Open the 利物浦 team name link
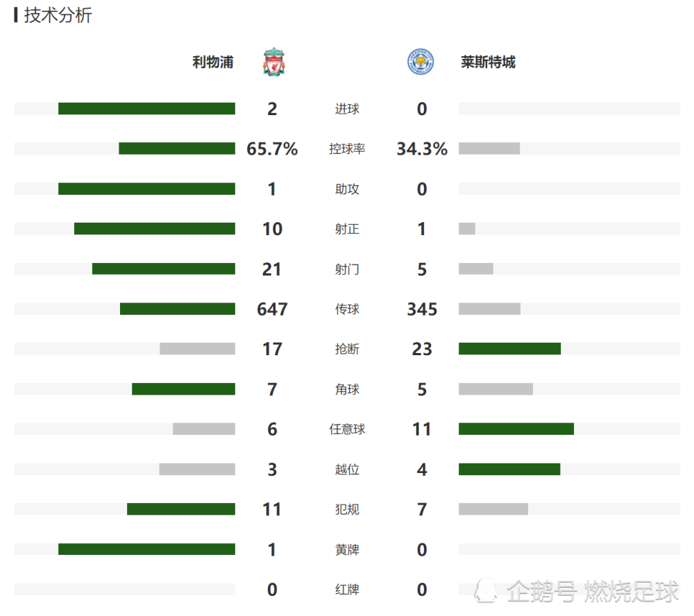Screen dimensions: 694x616 coord(213,62)
